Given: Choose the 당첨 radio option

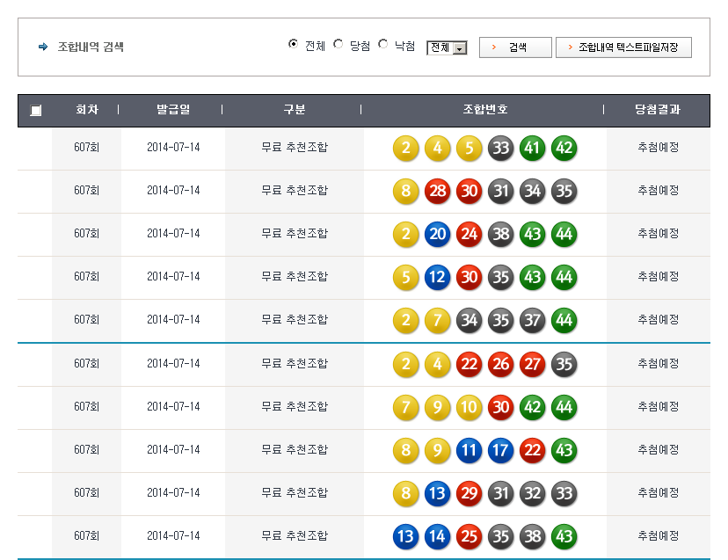Looking at the screenshot, I should (339, 45).
